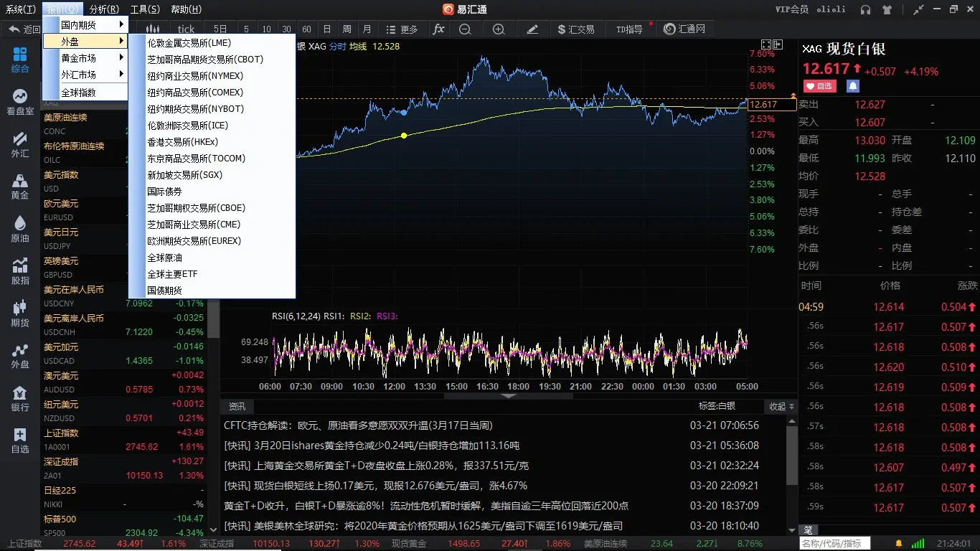Select 全球指数 menu entry

(x=85, y=93)
